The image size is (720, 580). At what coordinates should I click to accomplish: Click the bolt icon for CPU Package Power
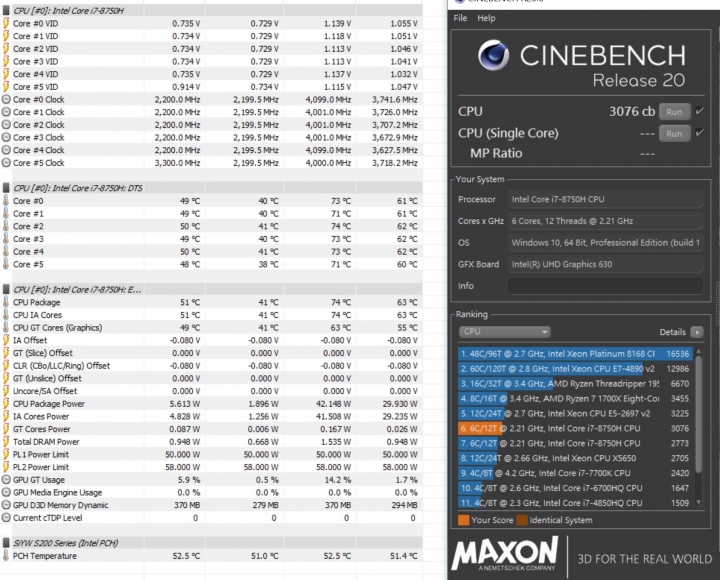pos(6,404)
